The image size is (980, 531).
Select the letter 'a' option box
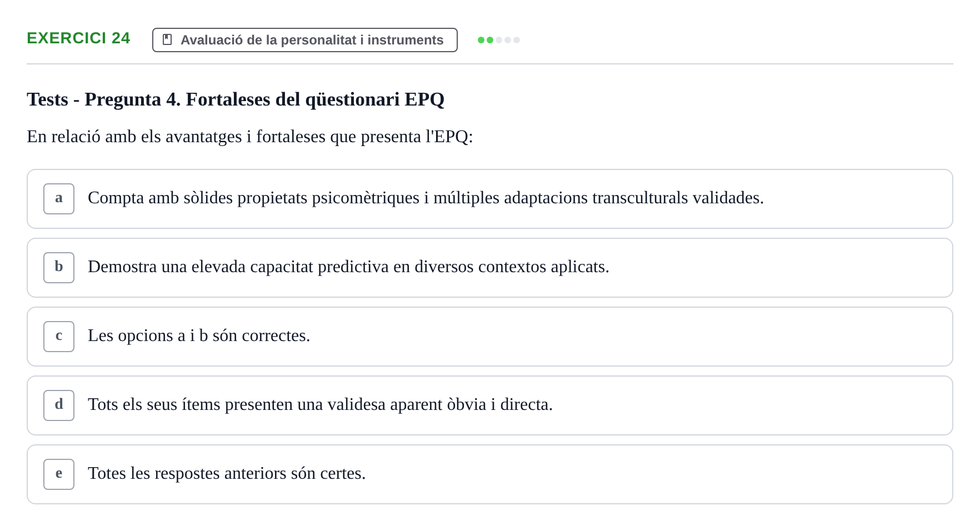pos(59,199)
